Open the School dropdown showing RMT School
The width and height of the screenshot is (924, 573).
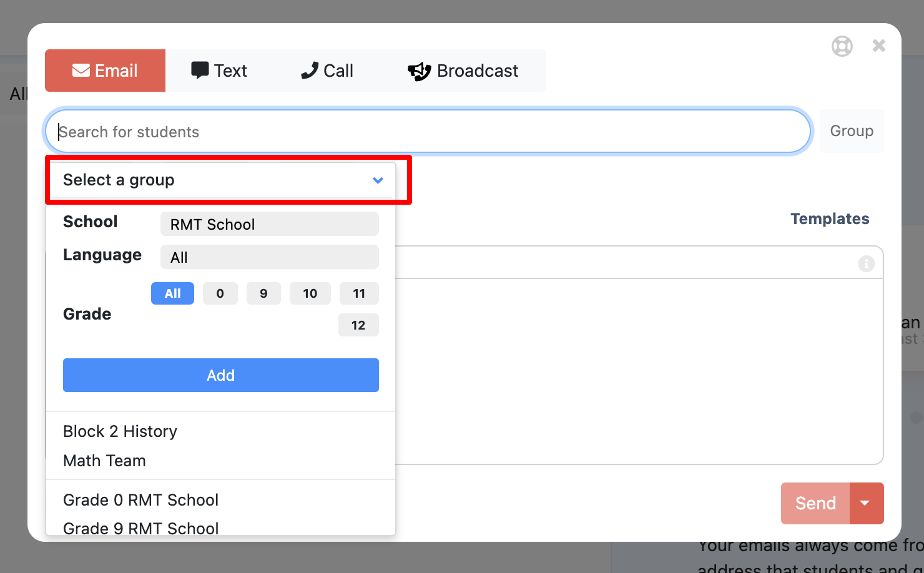[x=269, y=224]
